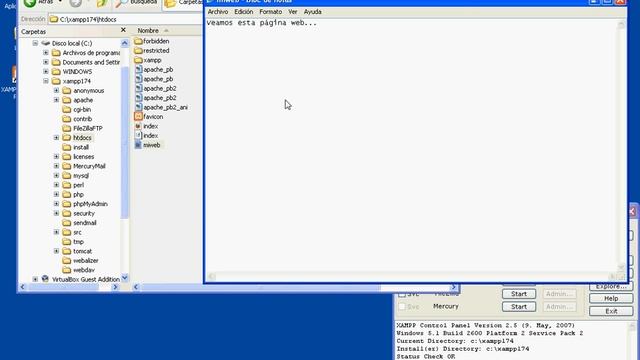The width and height of the screenshot is (640, 360).
Task: Click the Exit button in XAMPP panel
Action: tap(611, 311)
